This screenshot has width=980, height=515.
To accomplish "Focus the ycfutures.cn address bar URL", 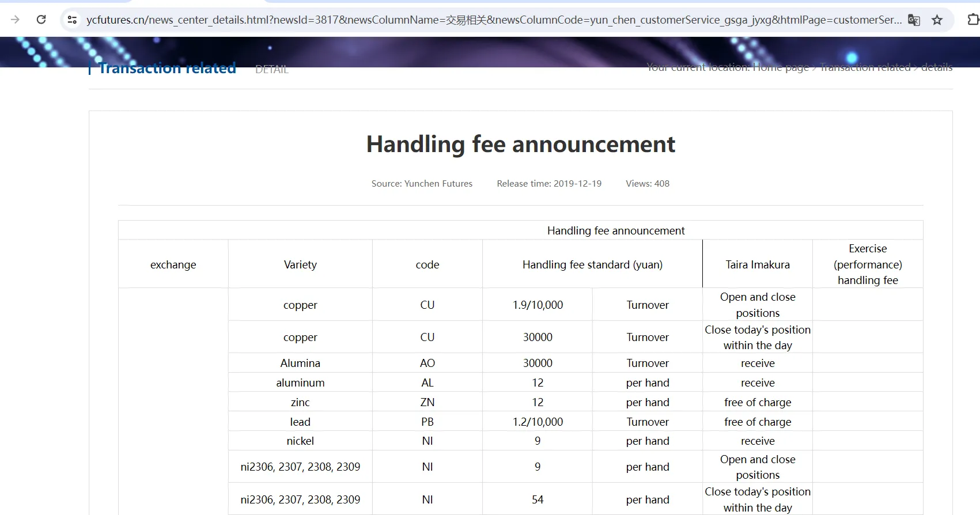I will pos(494,20).
